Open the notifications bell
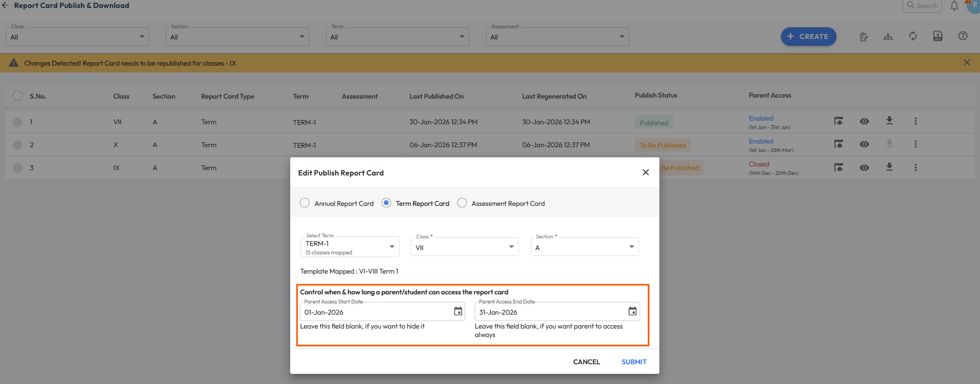This screenshot has height=384, width=980. (x=954, y=6)
